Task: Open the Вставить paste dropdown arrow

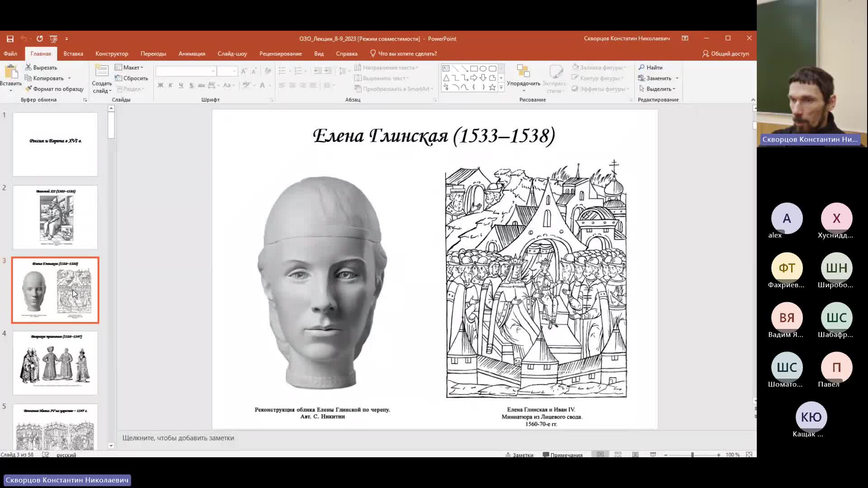Action: (x=10, y=90)
